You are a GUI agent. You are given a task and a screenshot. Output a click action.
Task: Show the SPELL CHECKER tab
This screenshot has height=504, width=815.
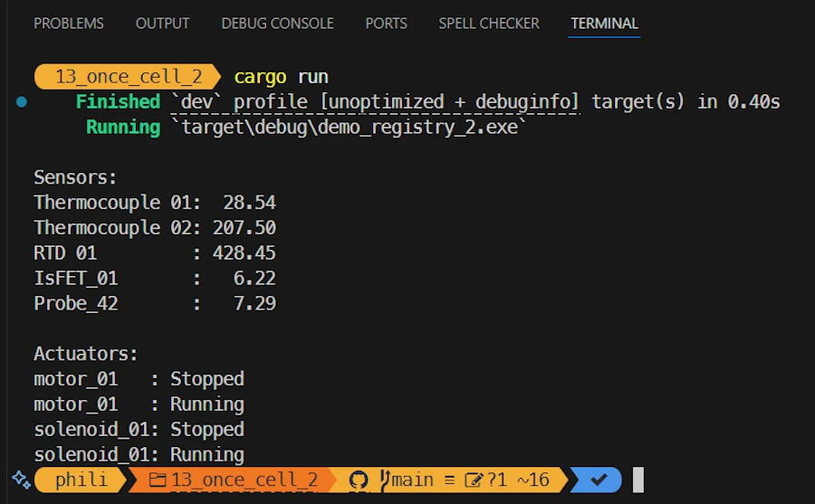[x=489, y=24]
